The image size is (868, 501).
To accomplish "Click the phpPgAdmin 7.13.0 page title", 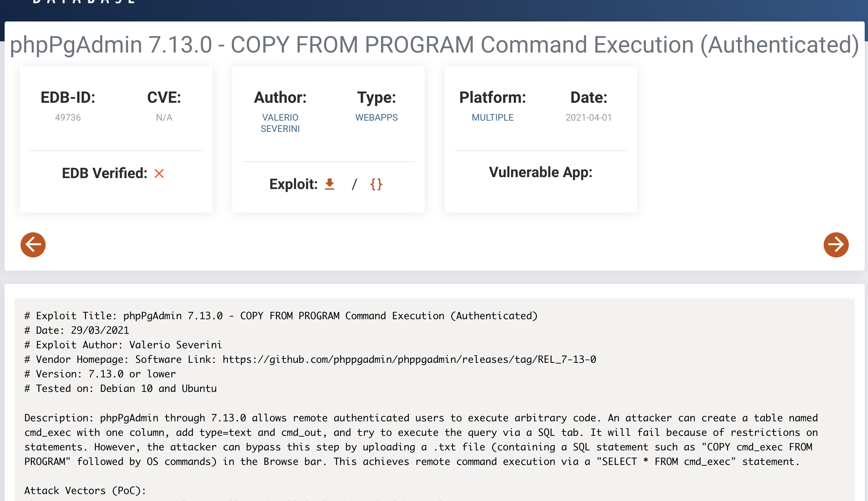I will pyautogui.click(x=435, y=45).
